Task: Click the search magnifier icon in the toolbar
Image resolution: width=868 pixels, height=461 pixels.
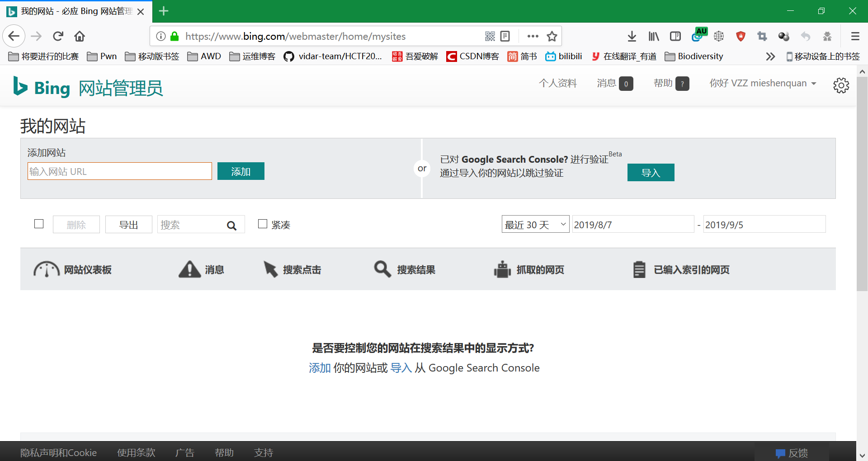Action: (231, 226)
